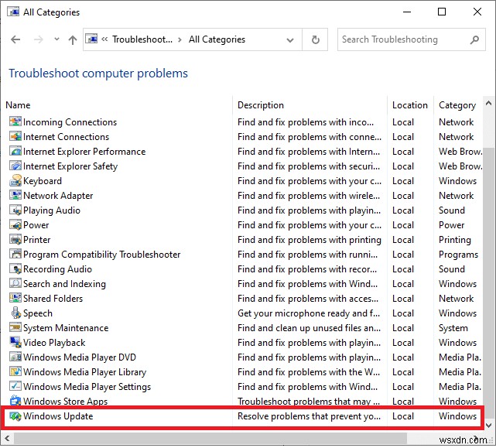Click the Windows Media Player DVD icon

(x=15, y=357)
